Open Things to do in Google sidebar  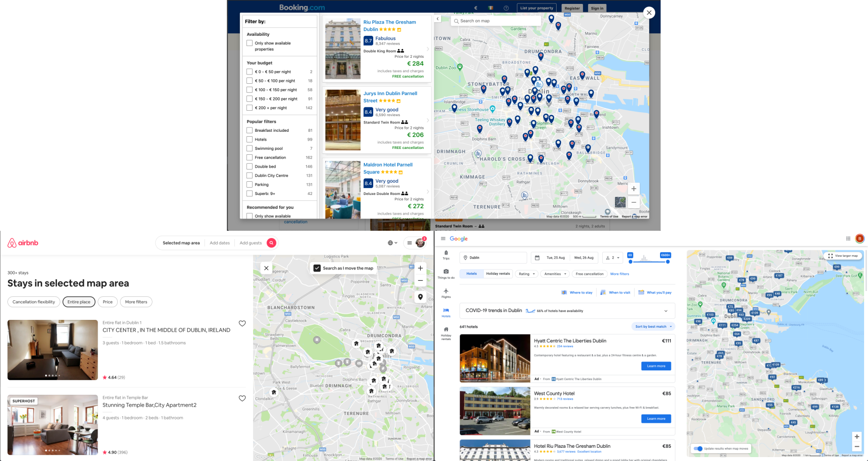pyautogui.click(x=446, y=273)
